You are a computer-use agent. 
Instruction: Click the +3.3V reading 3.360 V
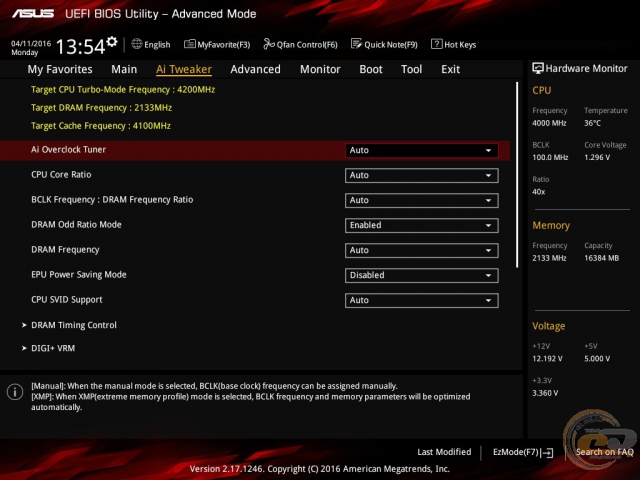click(x=545, y=393)
